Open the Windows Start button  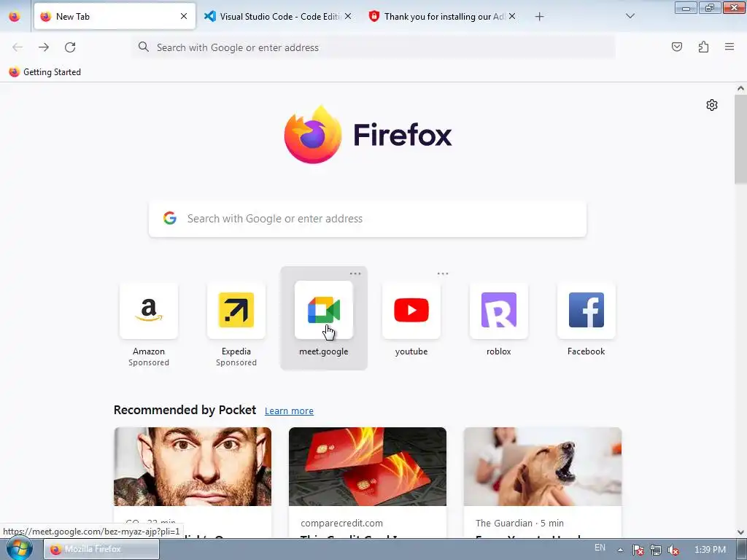19,549
